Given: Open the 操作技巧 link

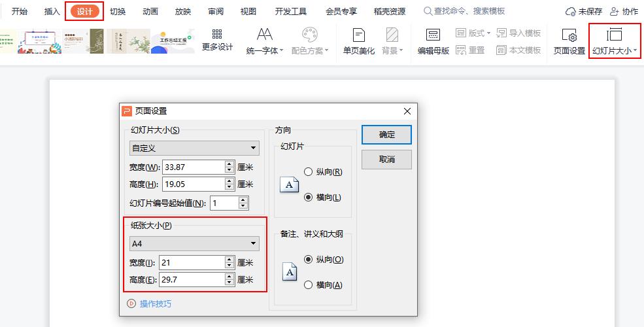Looking at the screenshot, I should tap(155, 304).
